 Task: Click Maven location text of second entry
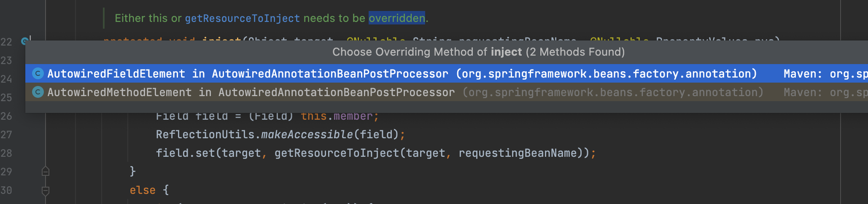[x=825, y=92]
